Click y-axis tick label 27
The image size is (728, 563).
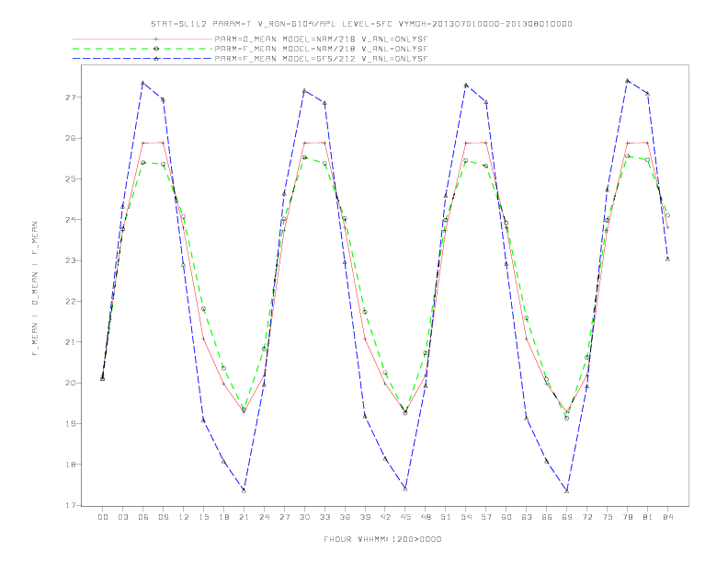point(71,98)
